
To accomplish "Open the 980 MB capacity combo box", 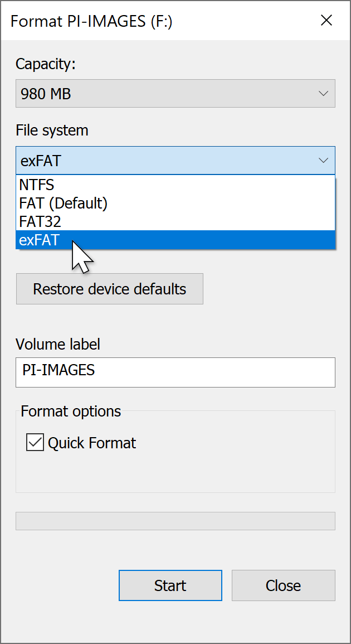I will click(167, 94).
